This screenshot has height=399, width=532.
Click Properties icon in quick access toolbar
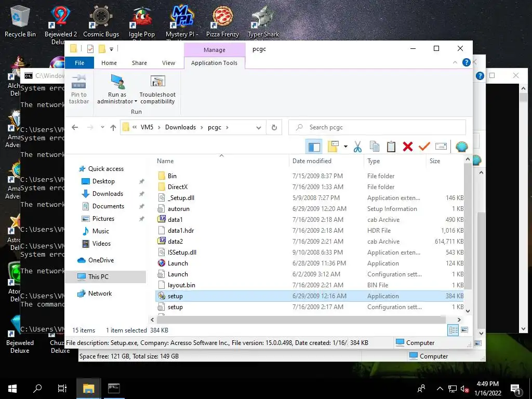(x=90, y=49)
